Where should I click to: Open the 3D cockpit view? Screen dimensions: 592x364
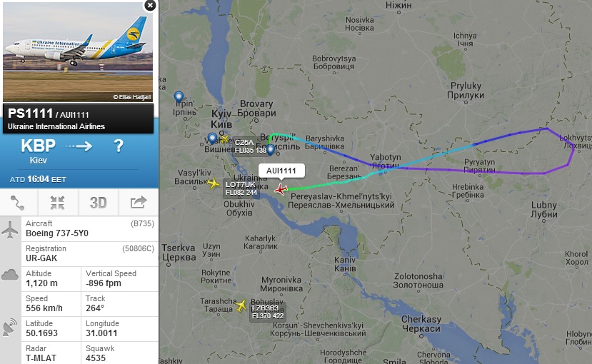click(x=98, y=203)
